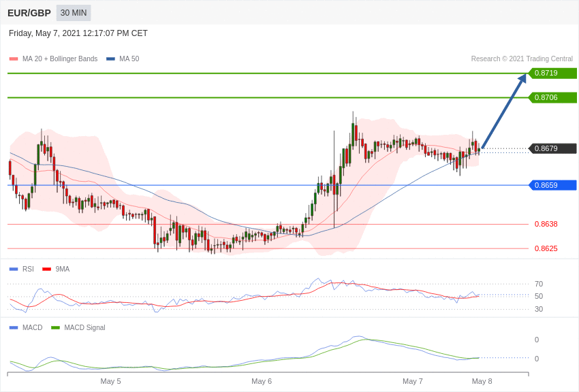Click the 'May 6' time axis label
Screen dimensions: 579x392
pos(262,381)
